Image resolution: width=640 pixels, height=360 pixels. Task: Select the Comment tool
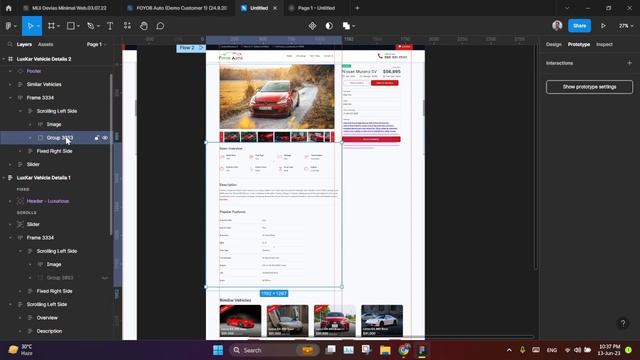click(x=160, y=26)
